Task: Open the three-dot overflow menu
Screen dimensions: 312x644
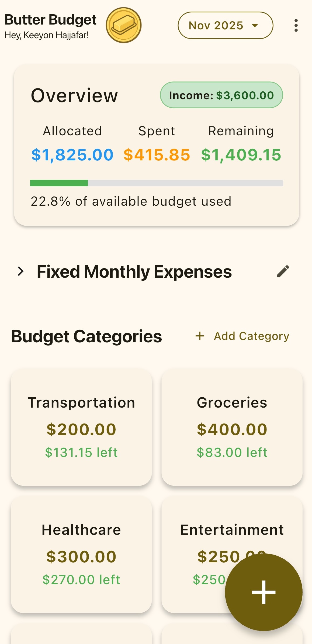Action: 296,25
